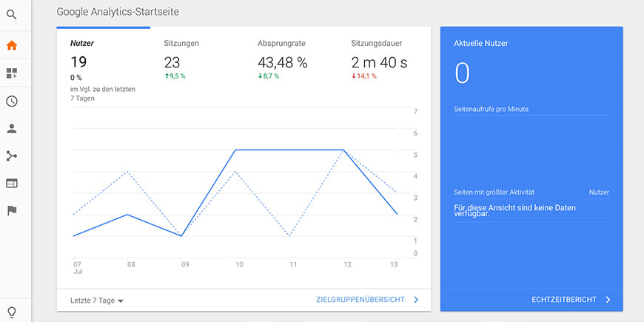644x322 pixels.
Task: Open the Letzte 7 Tage dropdown
Action: coord(97,301)
